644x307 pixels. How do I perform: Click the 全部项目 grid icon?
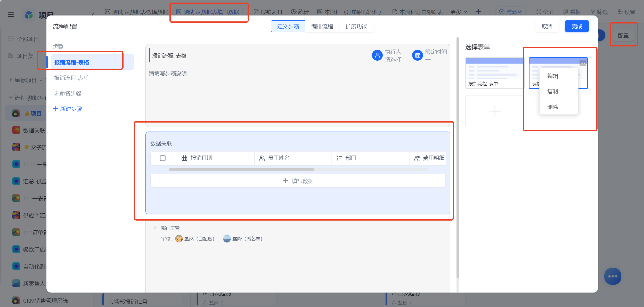(11, 39)
